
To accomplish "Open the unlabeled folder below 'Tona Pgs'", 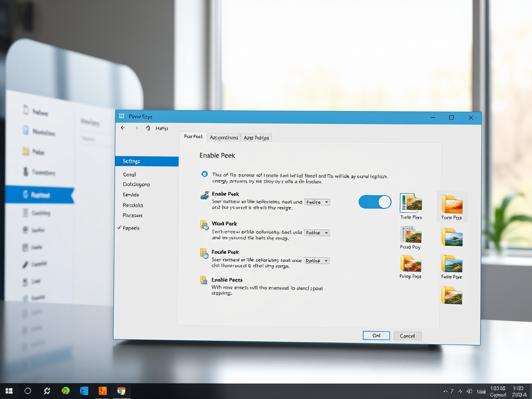I will (452, 237).
